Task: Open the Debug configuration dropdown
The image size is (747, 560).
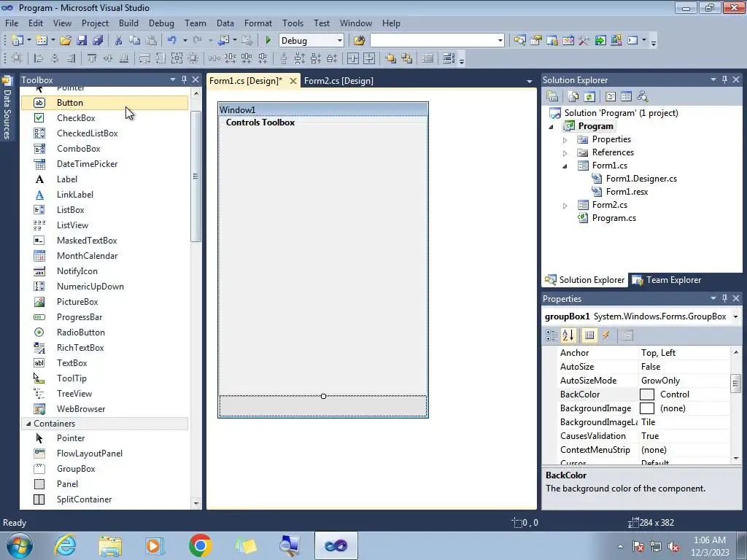Action: [340, 41]
